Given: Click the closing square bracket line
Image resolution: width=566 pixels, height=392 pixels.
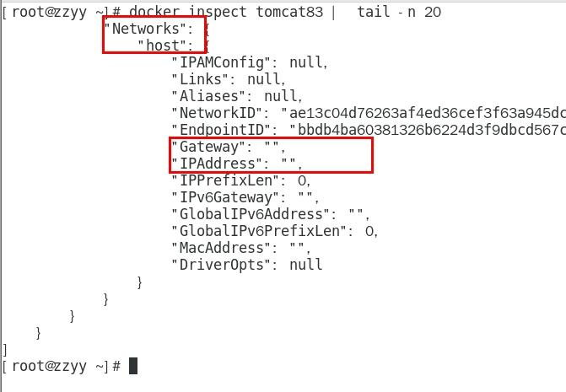Looking at the screenshot, I should [x=5, y=350].
